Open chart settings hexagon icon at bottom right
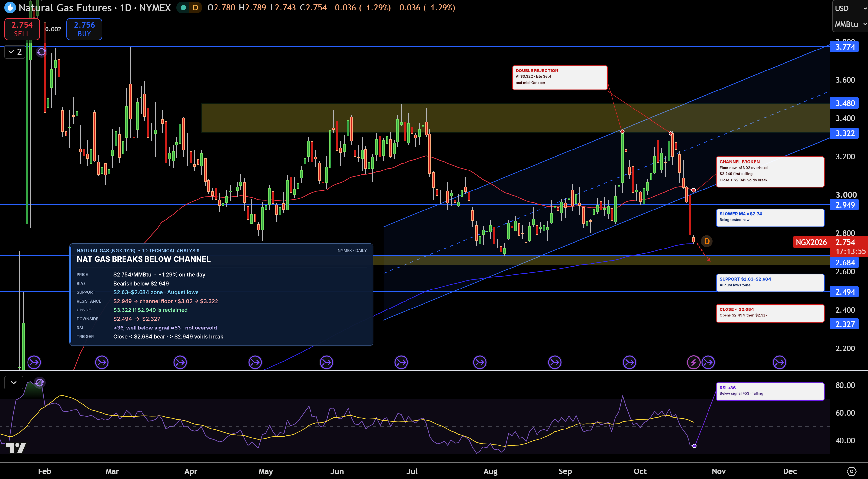Screen dimensions: 868x479 pyautogui.click(x=851, y=471)
